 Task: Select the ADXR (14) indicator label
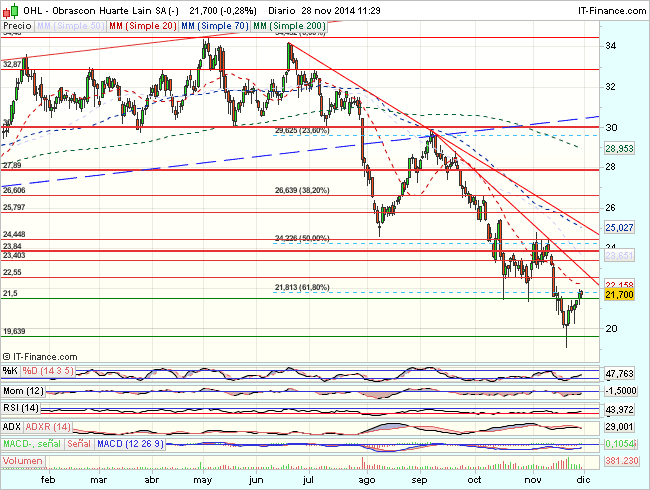(x=48, y=427)
